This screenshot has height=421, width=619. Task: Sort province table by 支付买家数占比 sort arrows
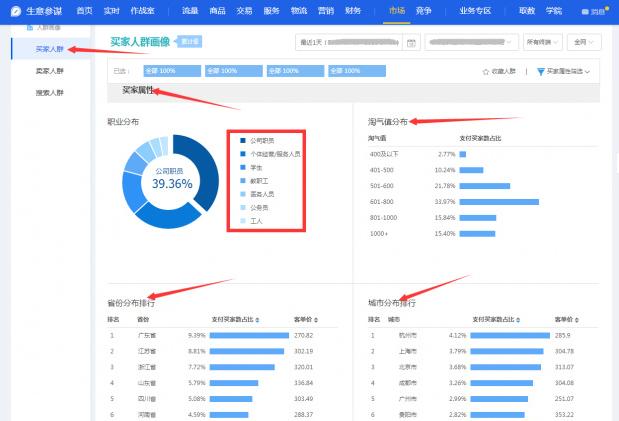coord(257,320)
